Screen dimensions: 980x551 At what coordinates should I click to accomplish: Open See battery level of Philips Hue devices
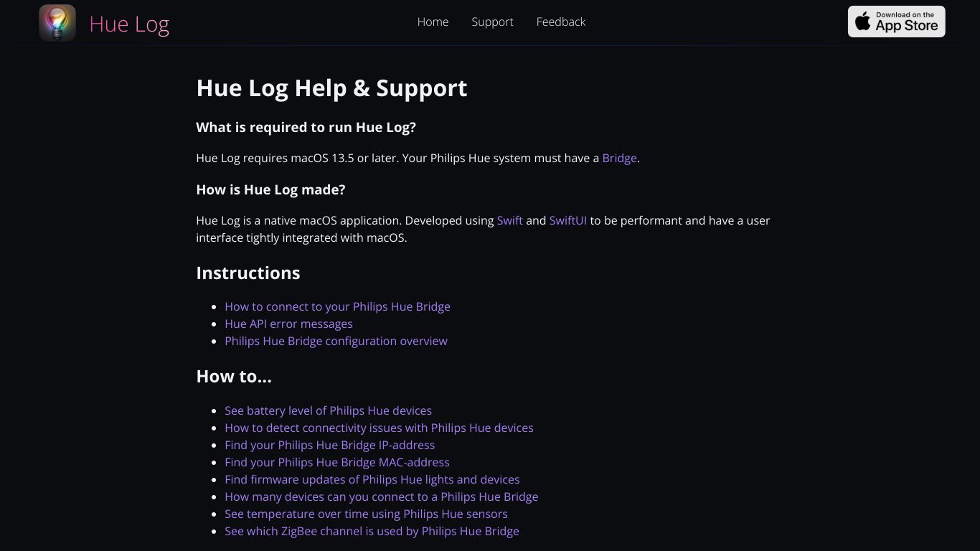[328, 410]
